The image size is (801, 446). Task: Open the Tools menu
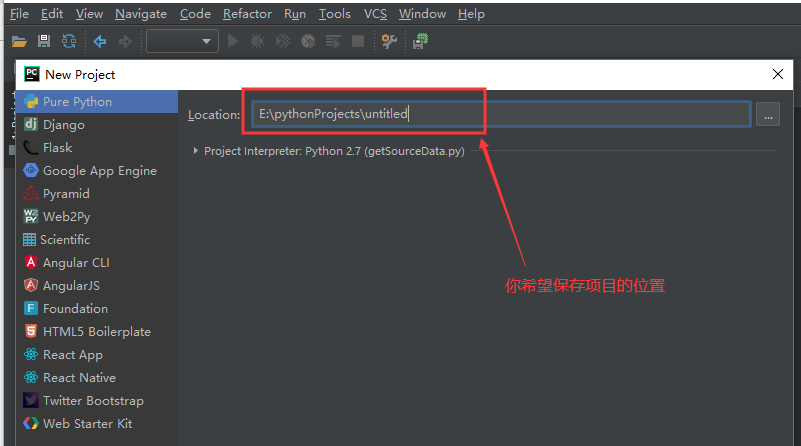(335, 14)
